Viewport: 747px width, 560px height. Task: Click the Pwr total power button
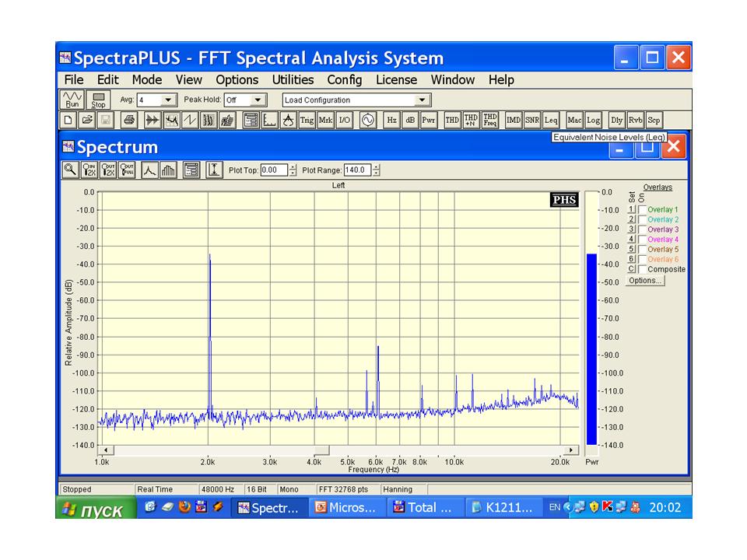[x=429, y=120]
